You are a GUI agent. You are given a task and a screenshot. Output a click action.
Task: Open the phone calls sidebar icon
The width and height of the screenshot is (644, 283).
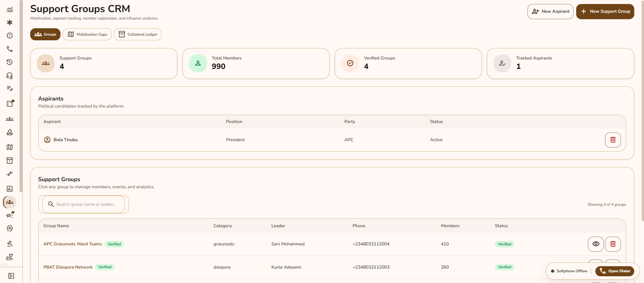(x=10, y=49)
